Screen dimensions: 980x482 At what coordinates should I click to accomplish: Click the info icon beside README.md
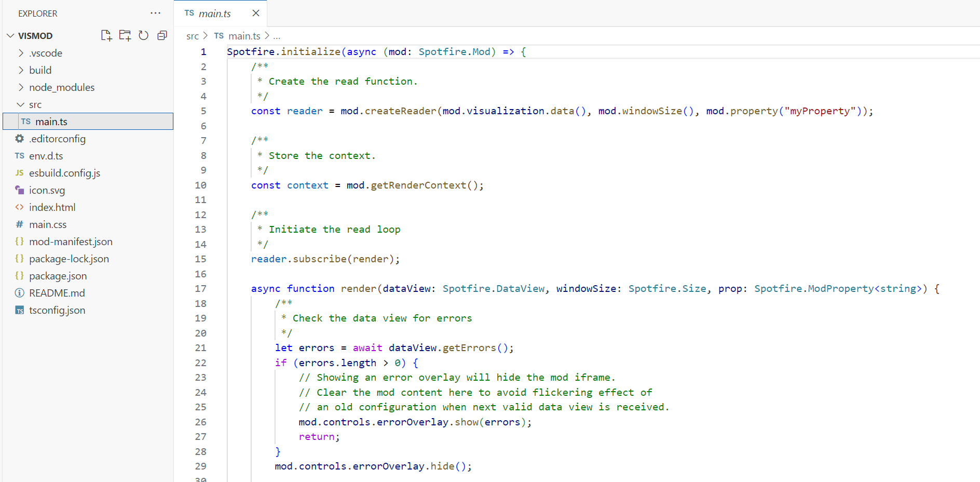pos(20,293)
